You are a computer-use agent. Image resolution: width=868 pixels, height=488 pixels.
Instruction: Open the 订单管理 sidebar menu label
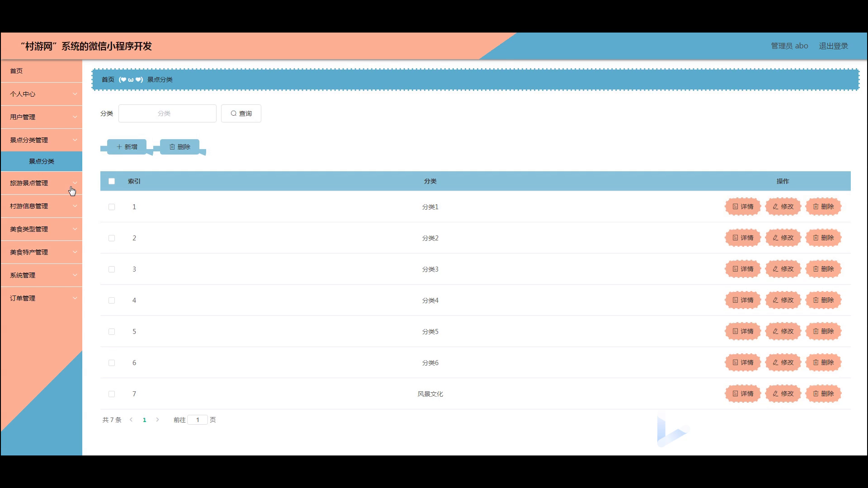(x=23, y=298)
